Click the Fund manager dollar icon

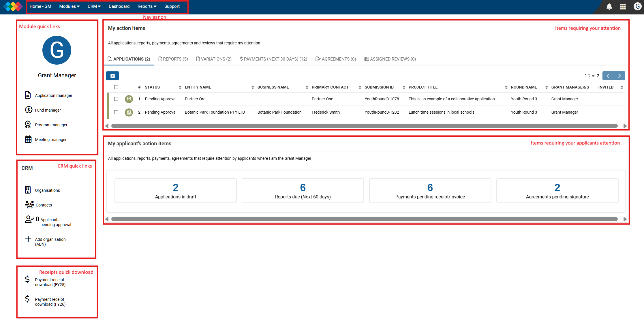pyautogui.click(x=28, y=110)
